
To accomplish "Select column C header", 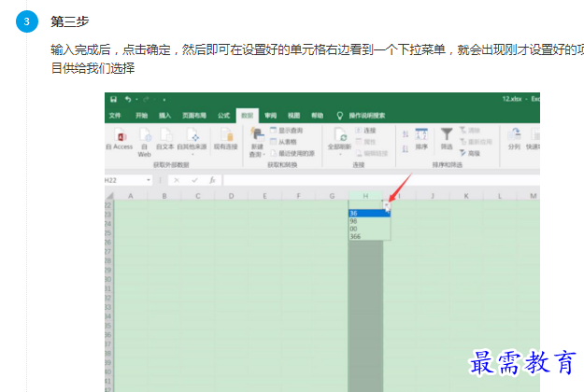I will (x=198, y=196).
